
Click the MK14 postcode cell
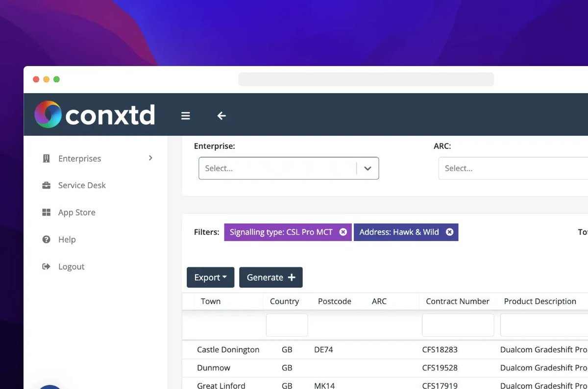tap(324, 386)
